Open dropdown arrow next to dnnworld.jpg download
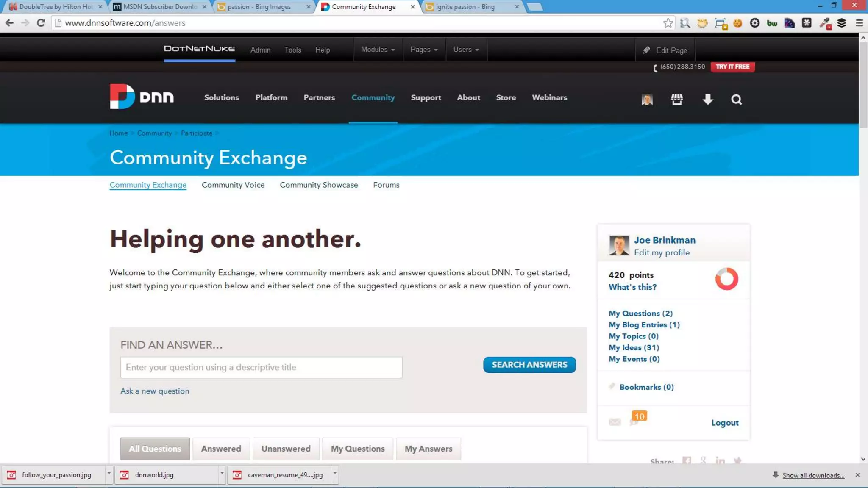This screenshot has height=488, width=868. tap(222, 474)
